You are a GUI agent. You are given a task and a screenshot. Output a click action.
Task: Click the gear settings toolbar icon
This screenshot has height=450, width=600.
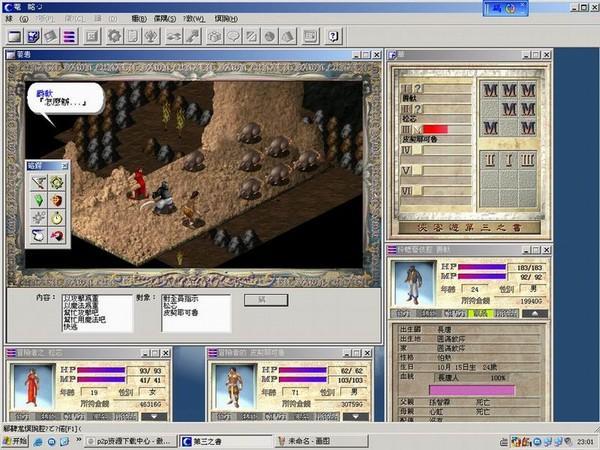pos(114,36)
